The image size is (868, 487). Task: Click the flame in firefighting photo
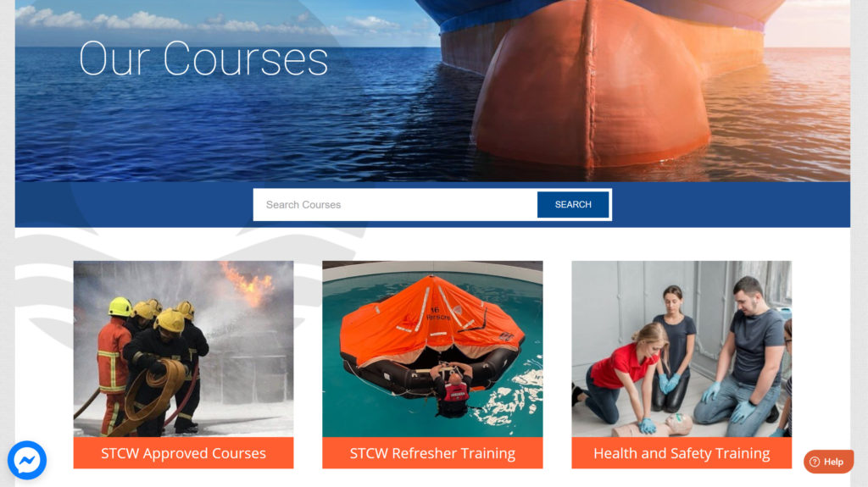[249, 284]
